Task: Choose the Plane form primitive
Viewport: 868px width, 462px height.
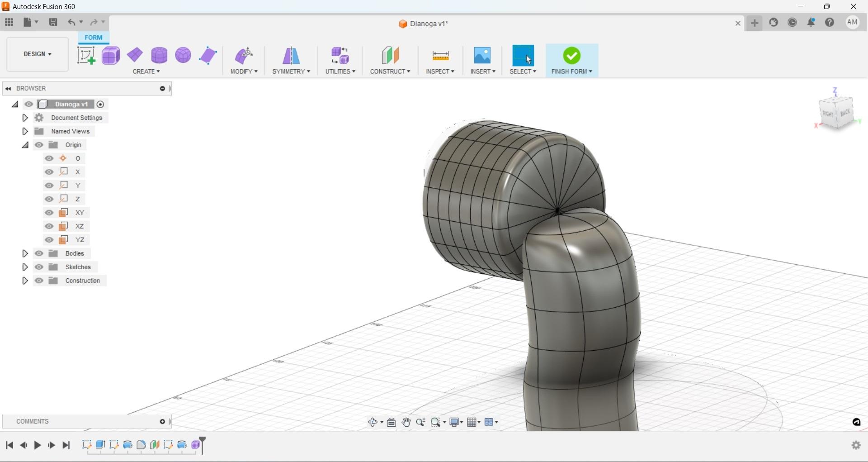Action: coord(135,55)
